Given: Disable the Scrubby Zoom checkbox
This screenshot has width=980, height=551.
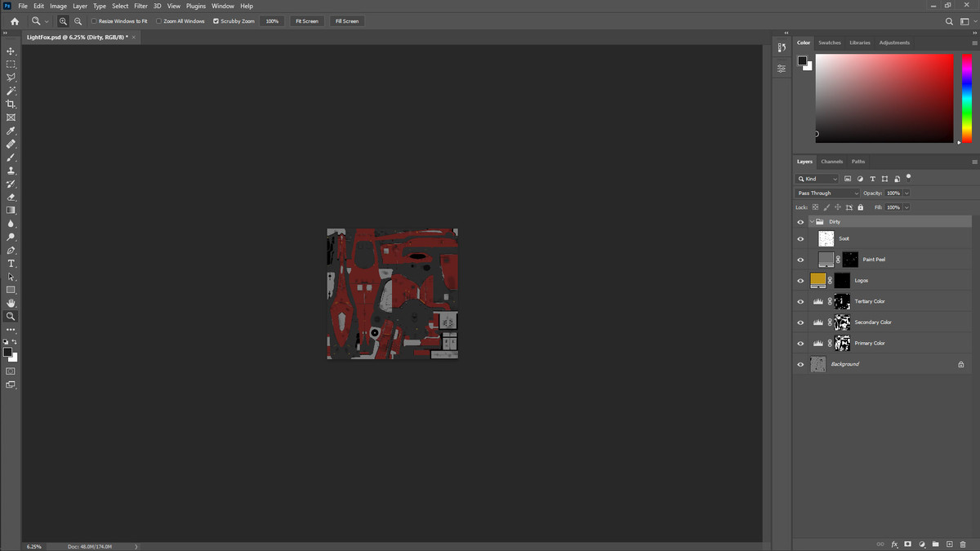Looking at the screenshot, I should pyautogui.click(x=216, y=21).
